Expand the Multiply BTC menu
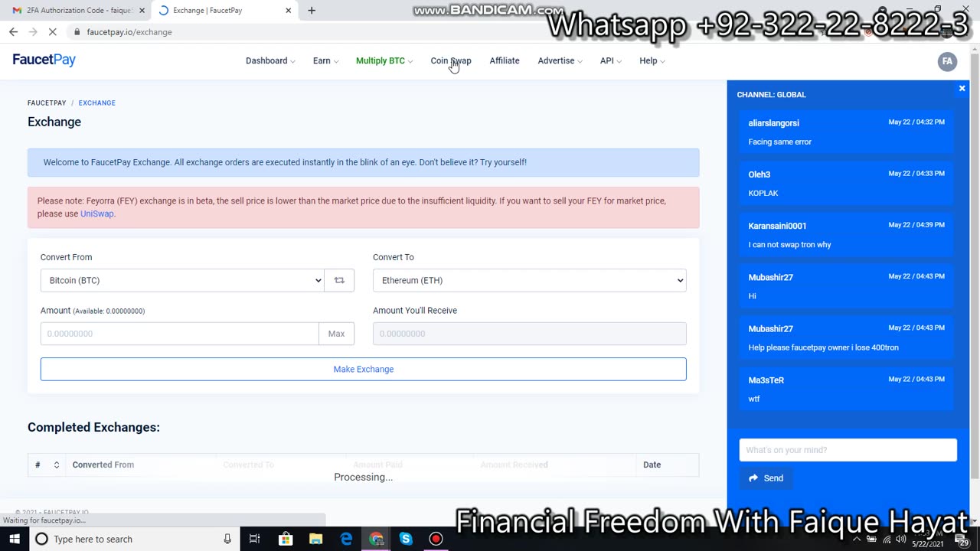This screenshot has height=551, width=980. click(x=384, y=60)
